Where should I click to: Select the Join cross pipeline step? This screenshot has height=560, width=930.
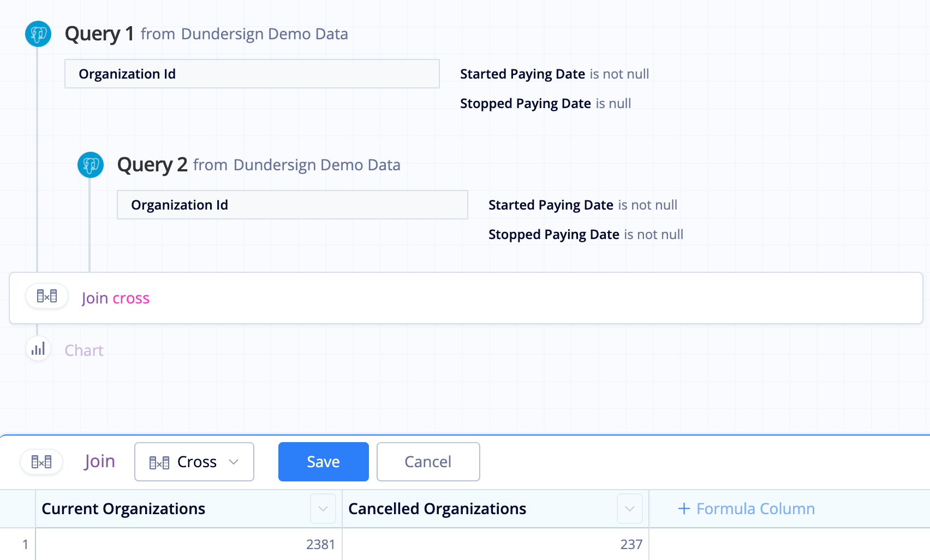pos(466,298)
